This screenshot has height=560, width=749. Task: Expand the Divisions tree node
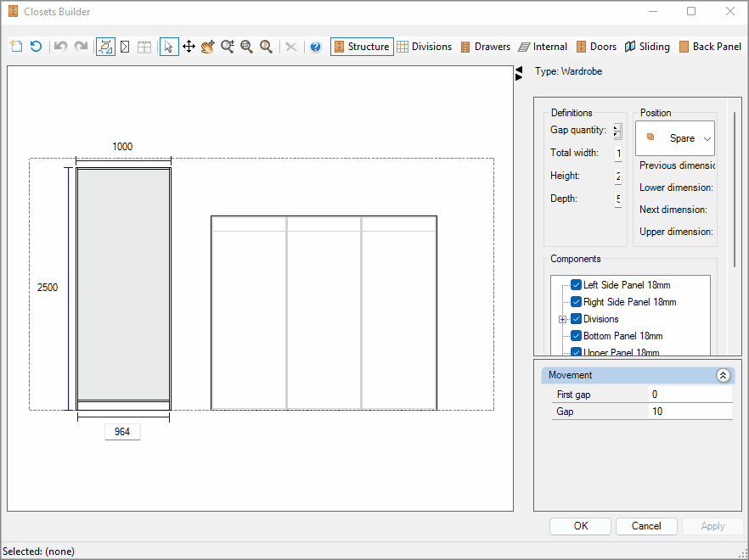pos(563,319)
